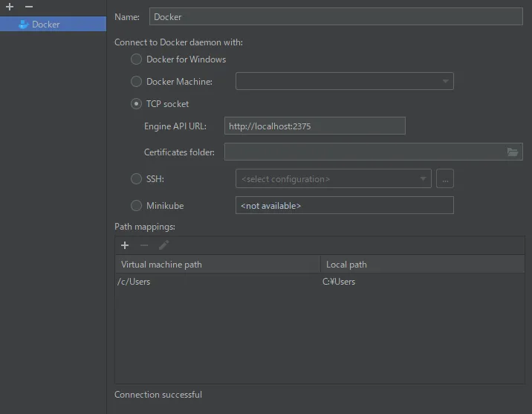Screen dimensions: 532x414
Task: Enable the Minikube radio option
Action: click(136, 206)
